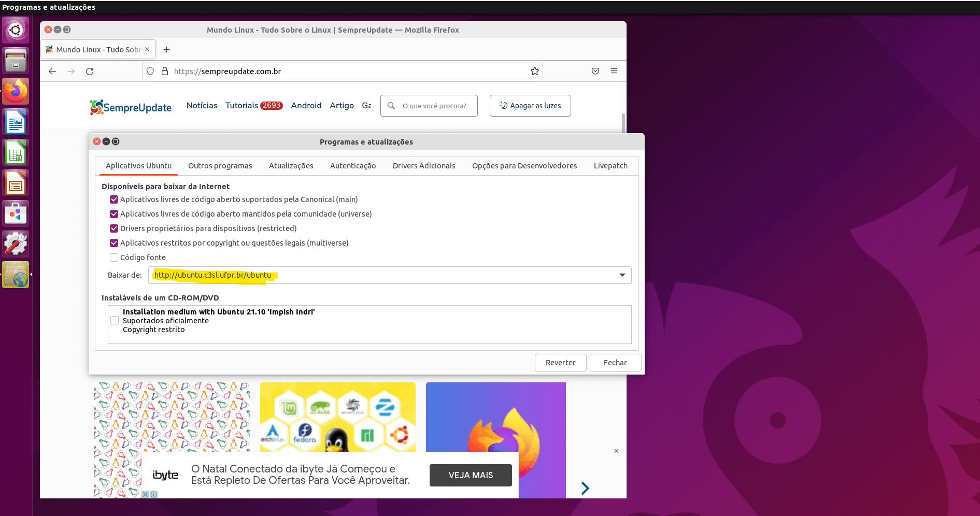Open Software & Updates dock icon
The image size is (980, 516).
click(x=16, y=275)
